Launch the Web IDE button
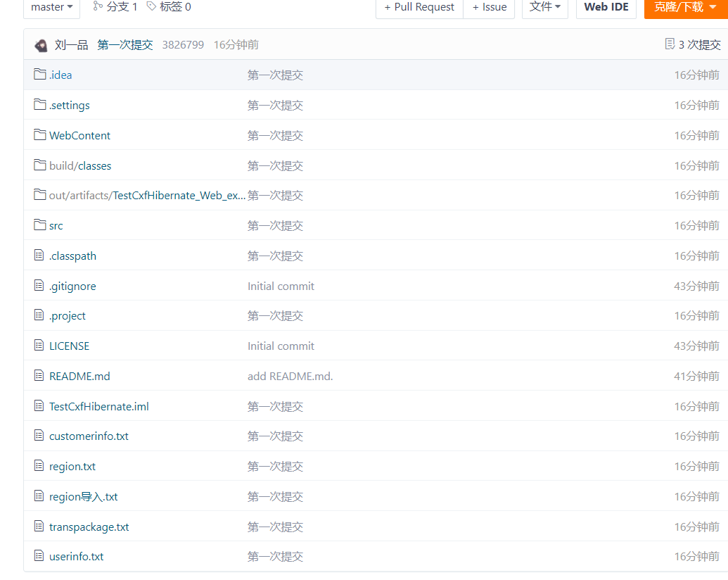Image resolution: width=728 pixels, height=580 pixels. coord(606,7)
